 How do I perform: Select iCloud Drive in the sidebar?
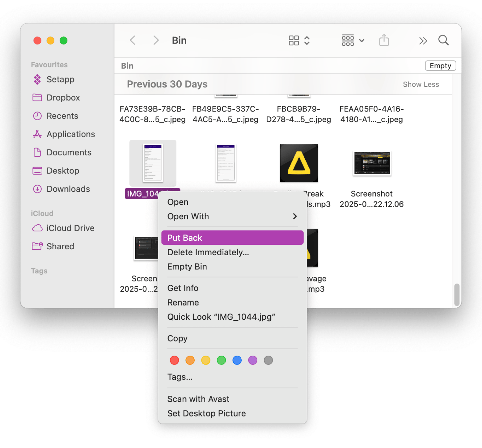tap(70, 228)
